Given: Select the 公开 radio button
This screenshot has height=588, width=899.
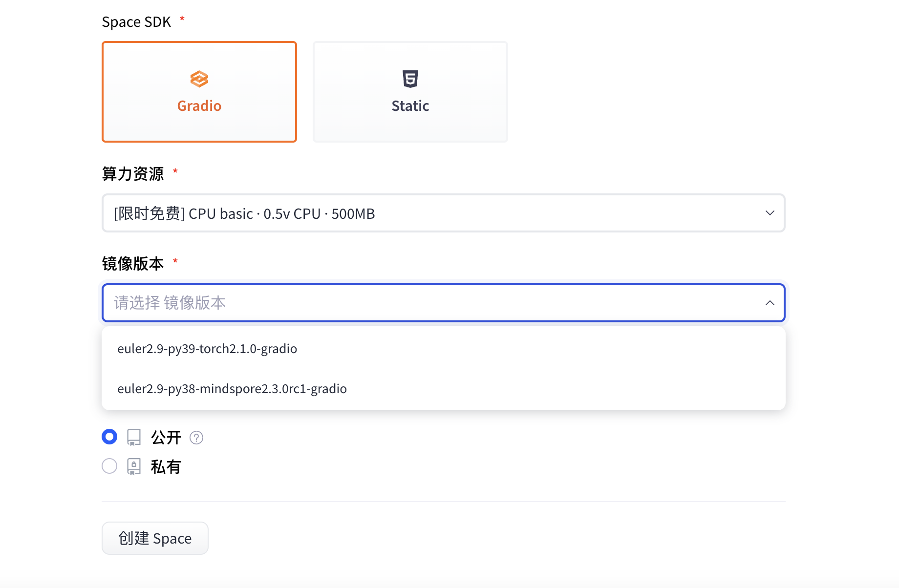Looking at the screenshot, I should [x=109, y=437].
